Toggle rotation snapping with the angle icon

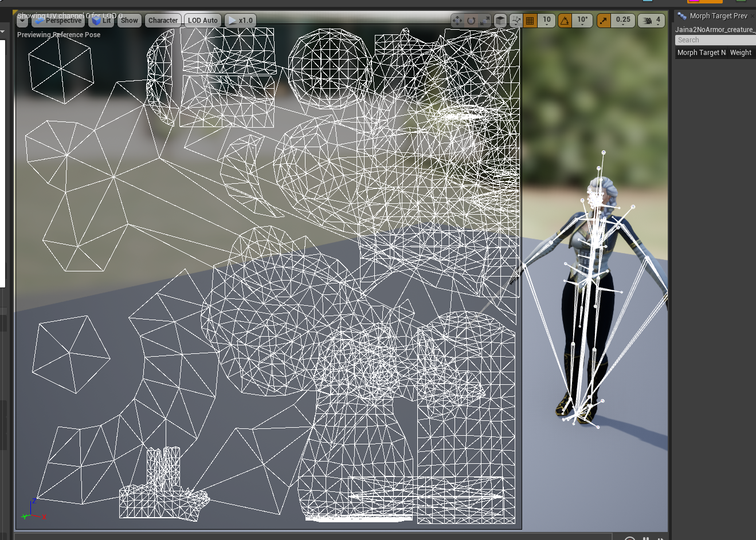(565, 21)
